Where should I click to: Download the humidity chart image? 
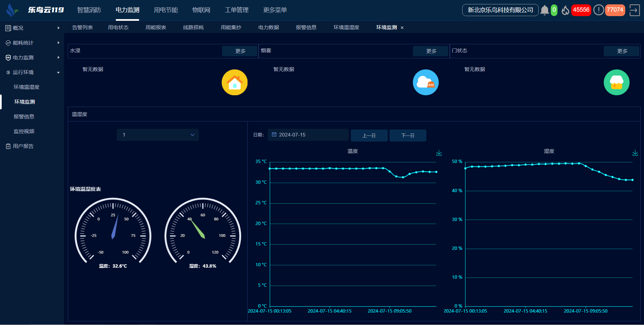pyautogui.click(x=635, y=153)
